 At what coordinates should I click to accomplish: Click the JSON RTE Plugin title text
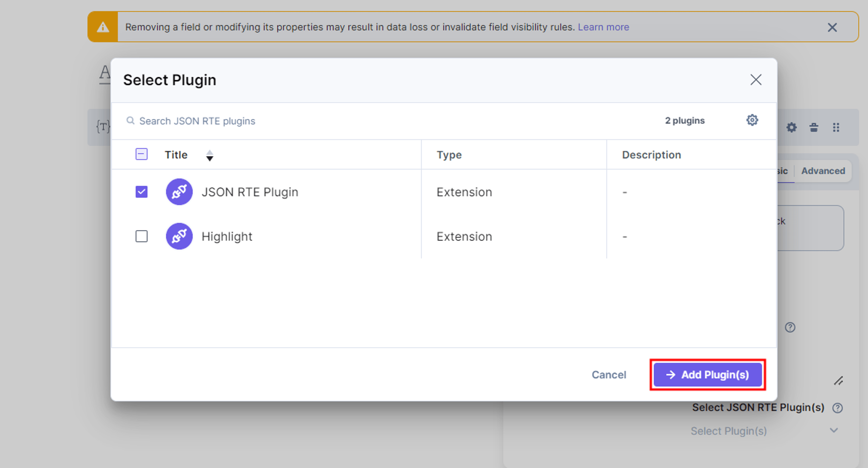tap(250, 192)
